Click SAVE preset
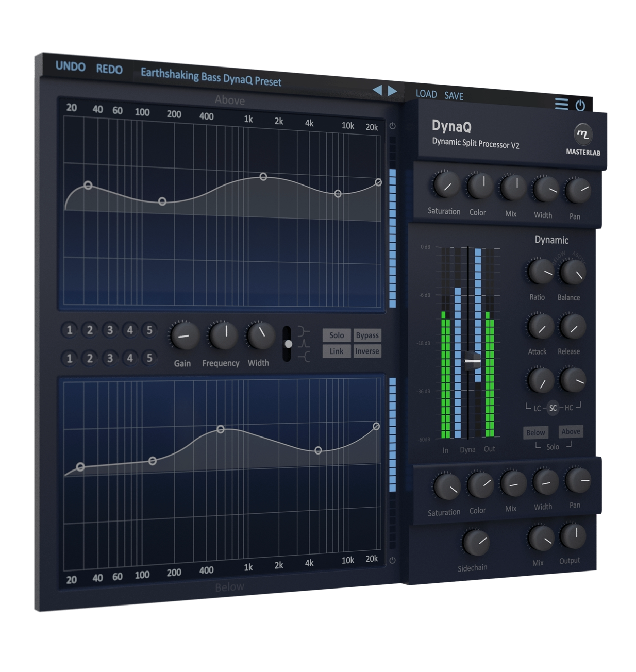Viewport: 636px width, 672px height. tap(454, 96)
